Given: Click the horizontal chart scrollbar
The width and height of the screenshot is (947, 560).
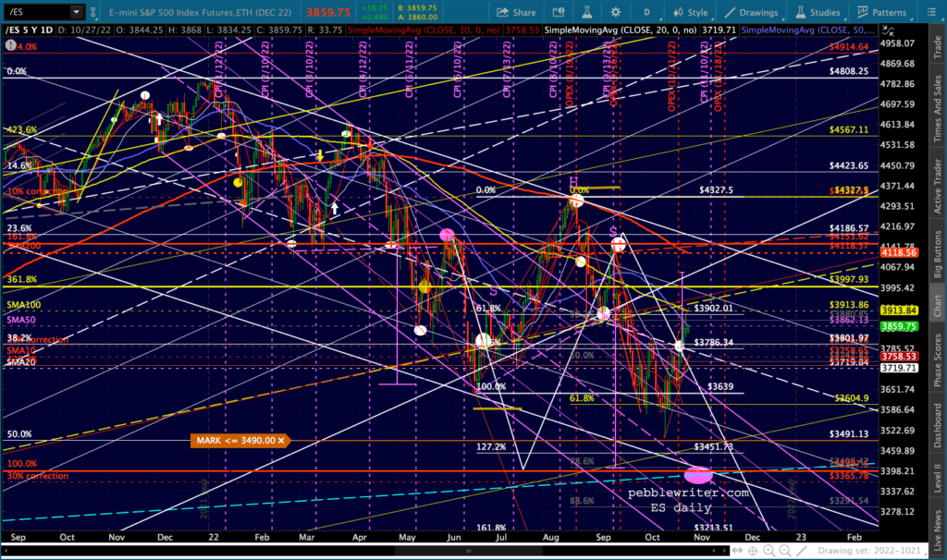Looking at the screenshot, I should tap(365, 551).
